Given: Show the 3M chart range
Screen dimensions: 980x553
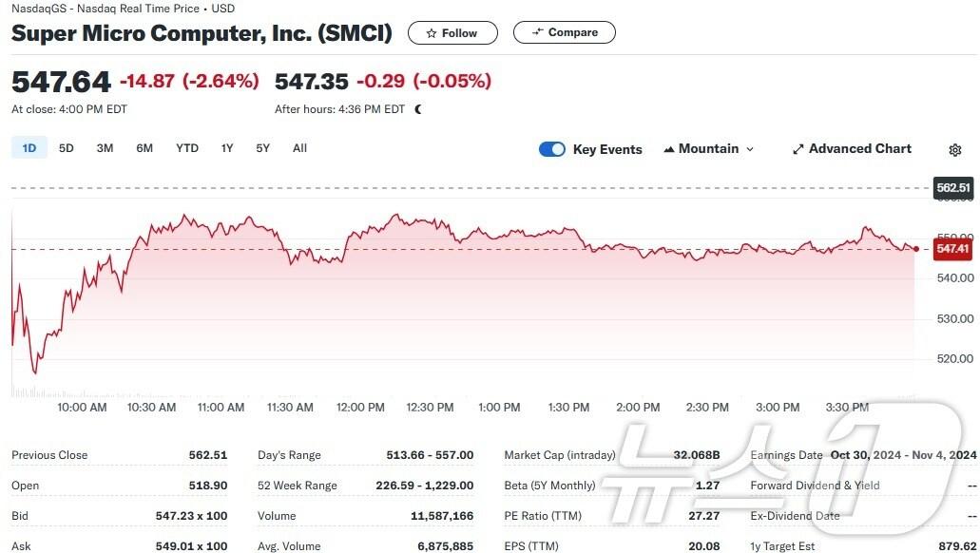Looking at the screenshot, I should click(x=105, y=148).
